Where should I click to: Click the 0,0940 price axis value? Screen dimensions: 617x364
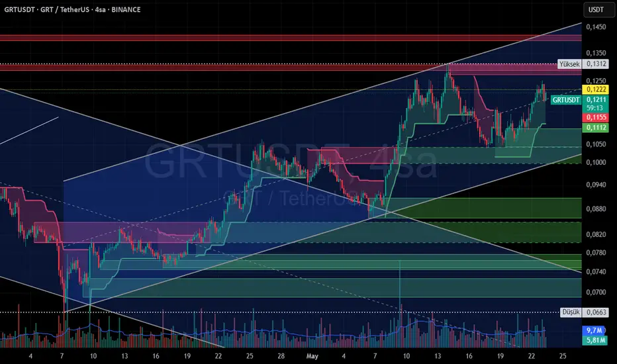point(596,184)
